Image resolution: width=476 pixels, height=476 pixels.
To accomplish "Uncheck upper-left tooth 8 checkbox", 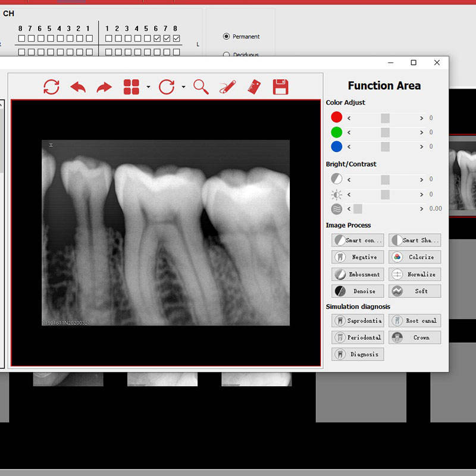I will click(x=176, y=39).
